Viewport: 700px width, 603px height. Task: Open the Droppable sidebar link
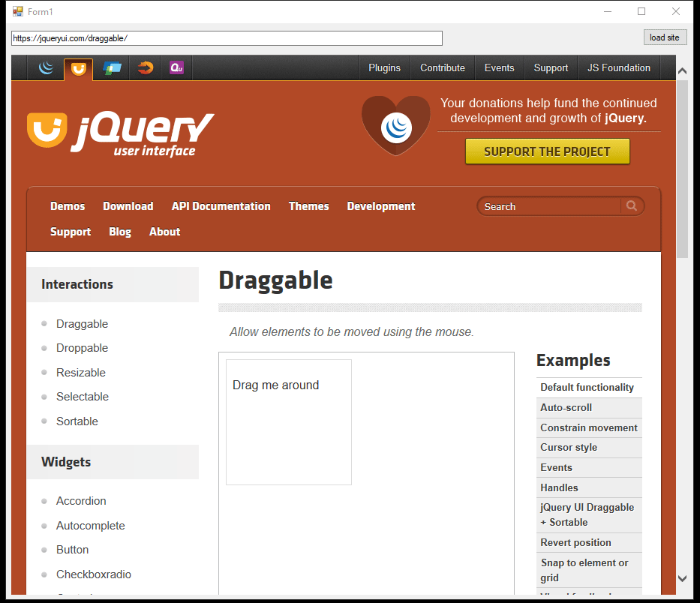coord(82,348)
